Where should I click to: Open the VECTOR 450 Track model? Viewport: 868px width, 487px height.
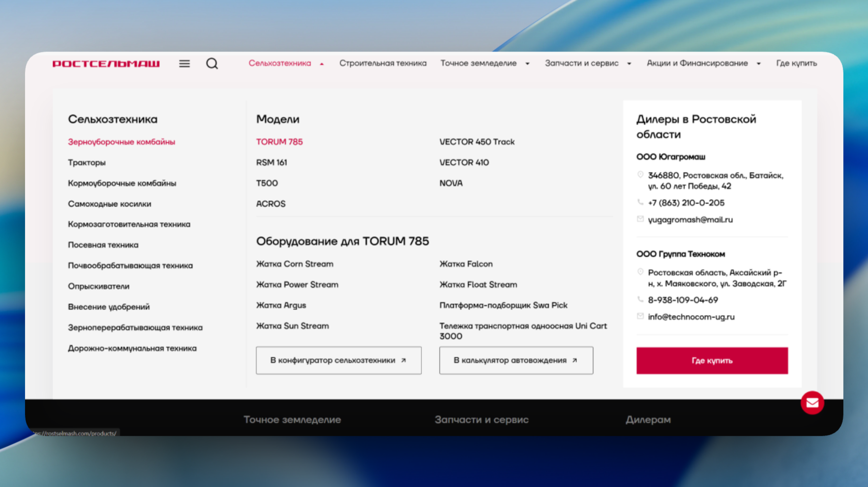tap(477, 142)
